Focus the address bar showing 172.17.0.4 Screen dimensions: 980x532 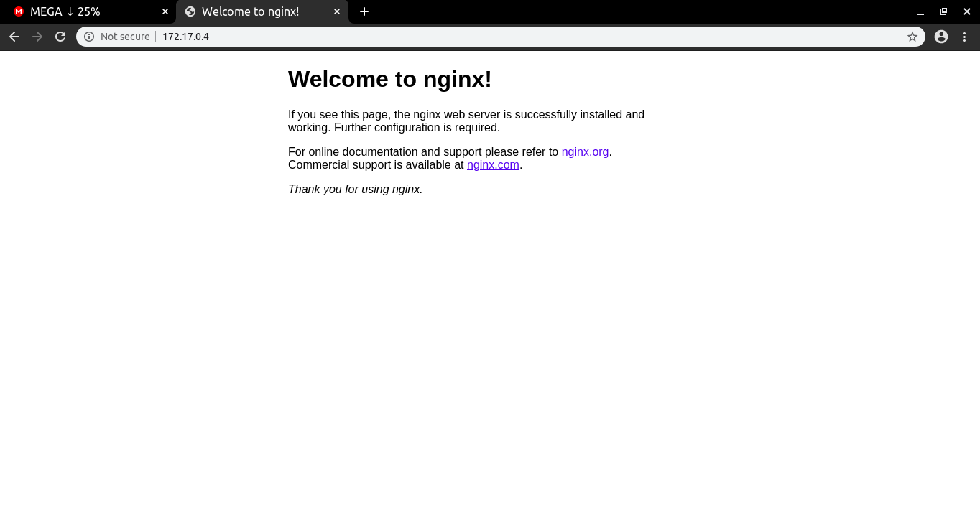click(501, 37)
